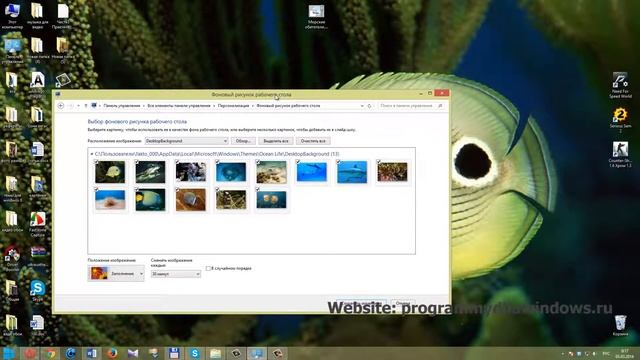Click the red app icon next to Start
This screenshot has height=360, width=640.
30,353
